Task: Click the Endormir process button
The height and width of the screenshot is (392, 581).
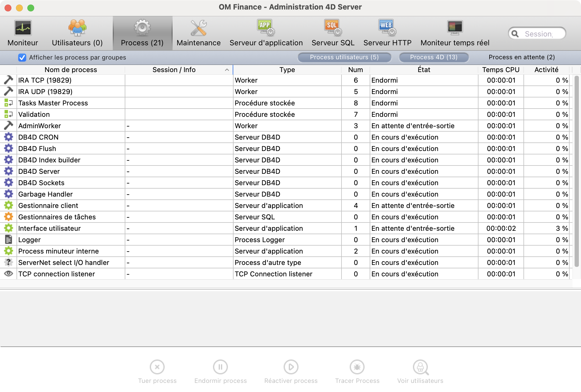Action: (x=220, y=372)
